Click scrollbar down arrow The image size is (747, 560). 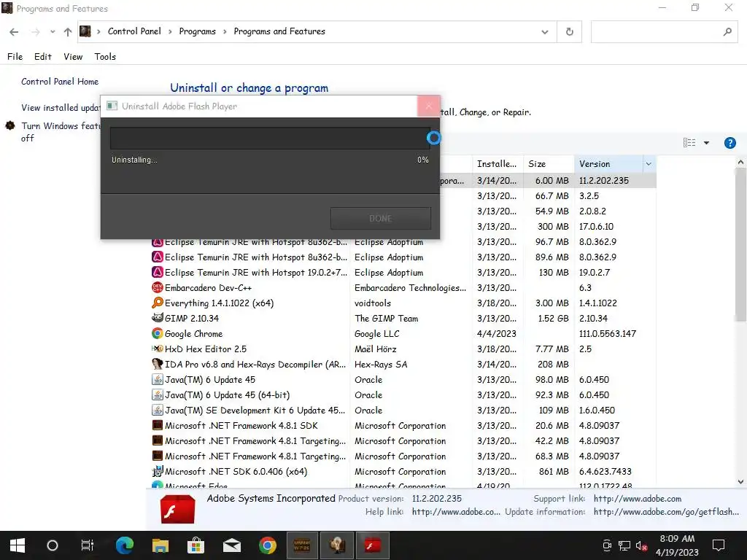coord(740,482)
